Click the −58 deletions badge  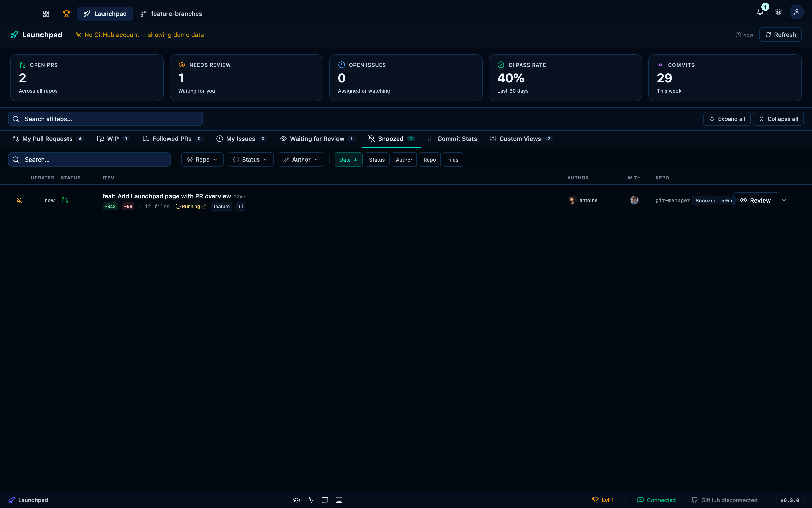pyautogui.click(x=128, y=206)
